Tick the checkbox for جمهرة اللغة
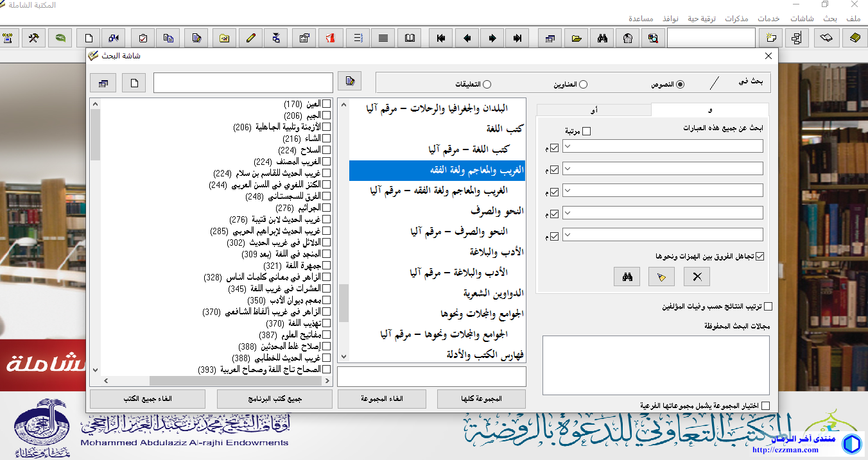868x460 pixels. (x=326, y=266)
